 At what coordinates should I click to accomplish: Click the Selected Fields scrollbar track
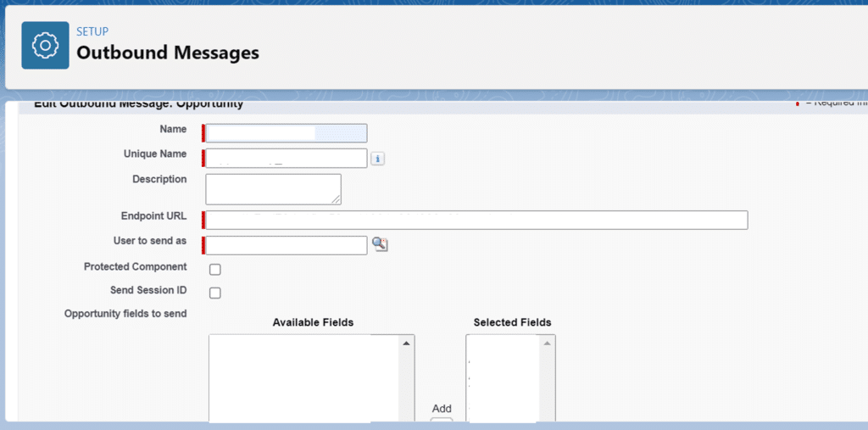(548, 386)
